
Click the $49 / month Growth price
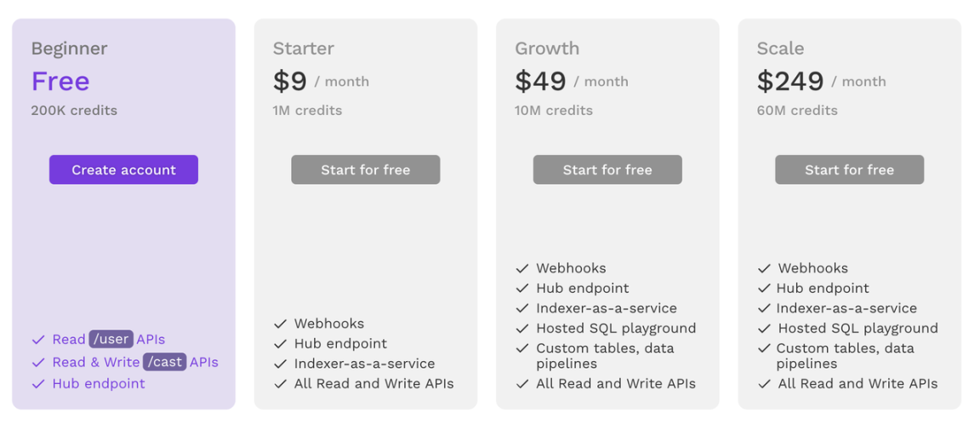(571, 82)
